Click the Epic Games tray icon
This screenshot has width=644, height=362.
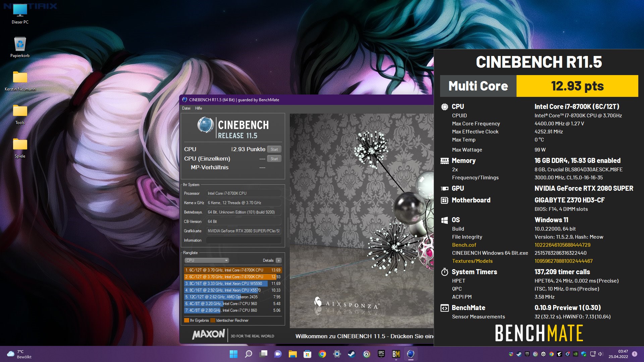tap(527, 354)
